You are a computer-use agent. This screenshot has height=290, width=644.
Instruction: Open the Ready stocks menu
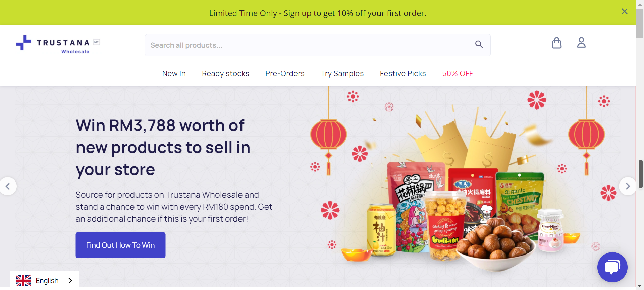[225, 74]
